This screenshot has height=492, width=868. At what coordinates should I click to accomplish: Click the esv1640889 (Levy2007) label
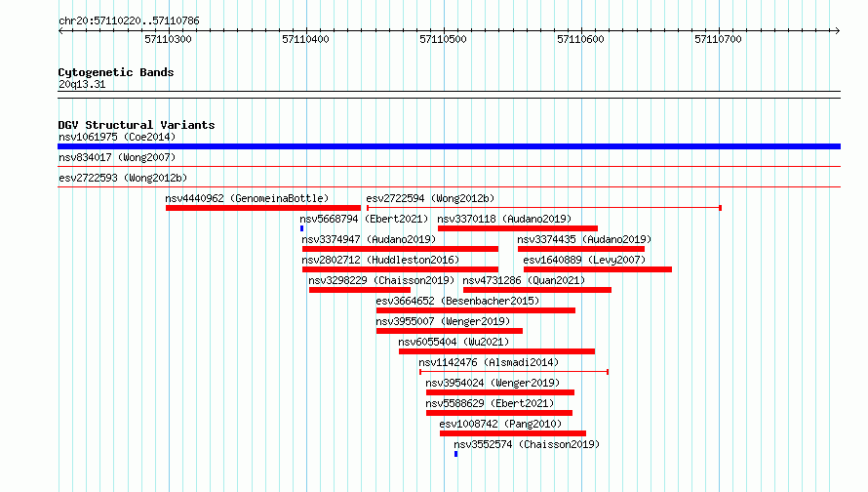click(584, 260)
